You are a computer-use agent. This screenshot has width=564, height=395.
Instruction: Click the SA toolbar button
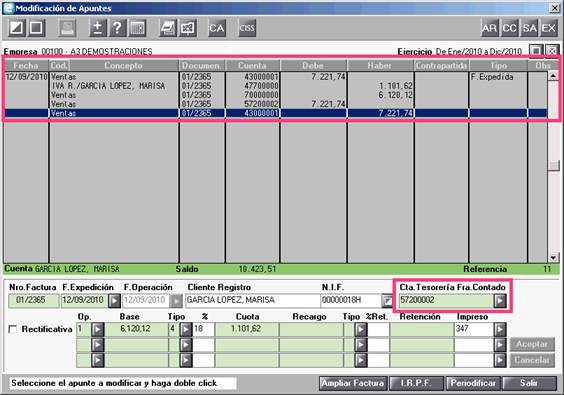pos(529,28)
